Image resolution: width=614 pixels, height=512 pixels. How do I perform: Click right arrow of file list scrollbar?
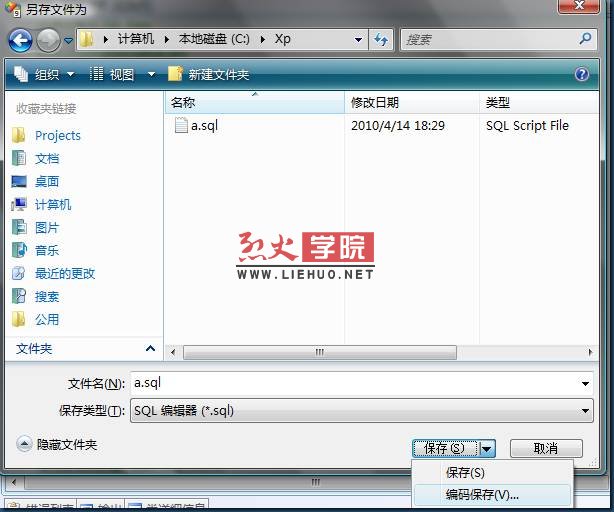click(590, 352)
